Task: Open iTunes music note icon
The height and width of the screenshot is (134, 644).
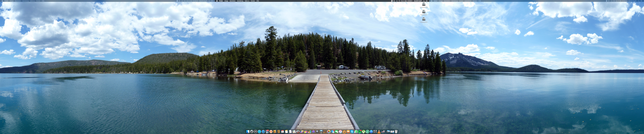Action: [x=341, y=131]
